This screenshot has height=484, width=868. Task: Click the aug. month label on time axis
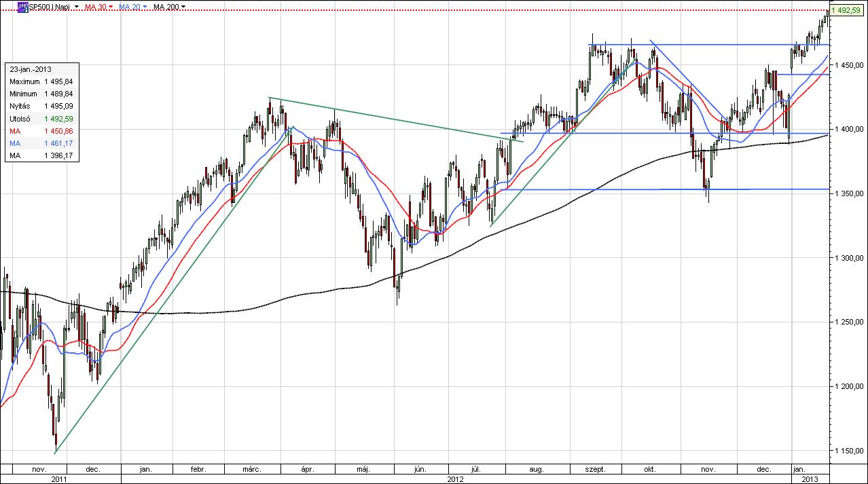click(x=536, y=469)
